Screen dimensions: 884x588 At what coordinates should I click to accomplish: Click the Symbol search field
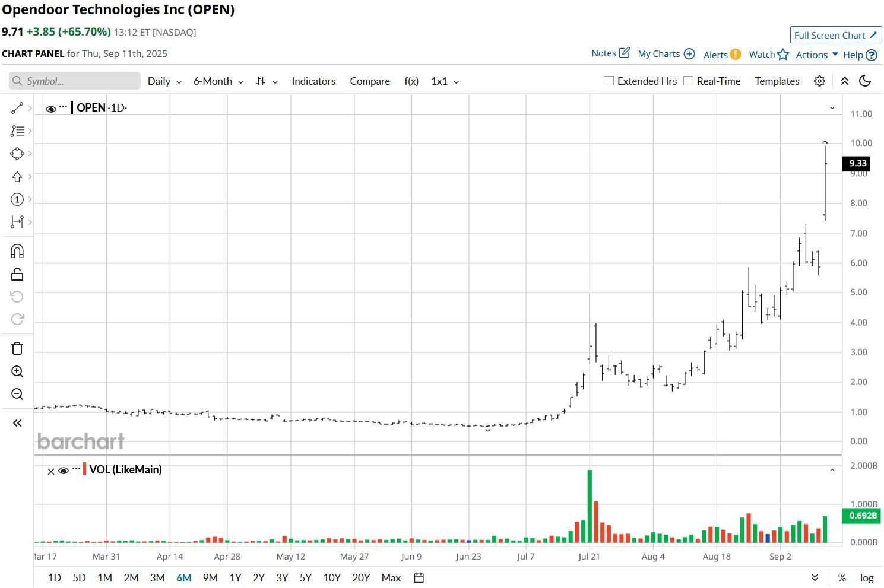point(75,81)
